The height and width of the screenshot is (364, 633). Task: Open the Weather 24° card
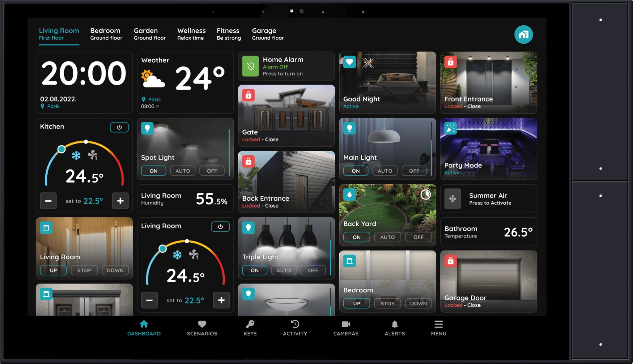coord(185,82)
